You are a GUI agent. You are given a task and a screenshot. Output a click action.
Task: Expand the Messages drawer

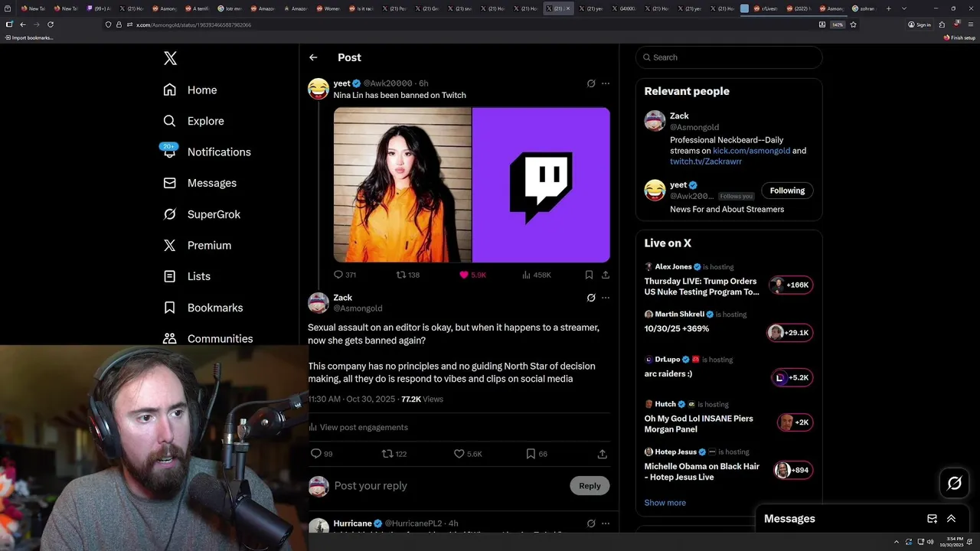pos(951,519)
